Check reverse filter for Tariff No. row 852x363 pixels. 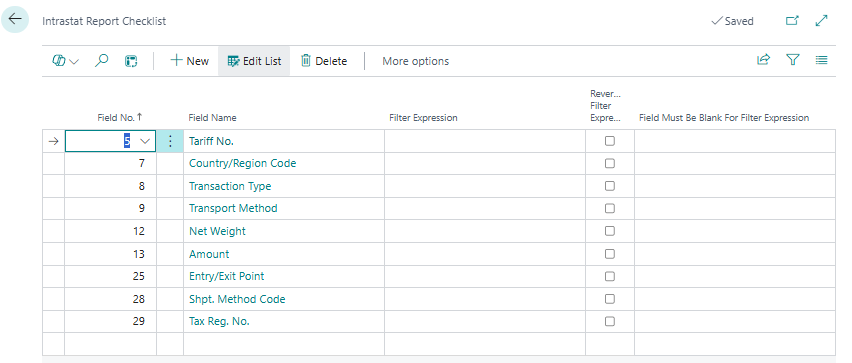610,141
